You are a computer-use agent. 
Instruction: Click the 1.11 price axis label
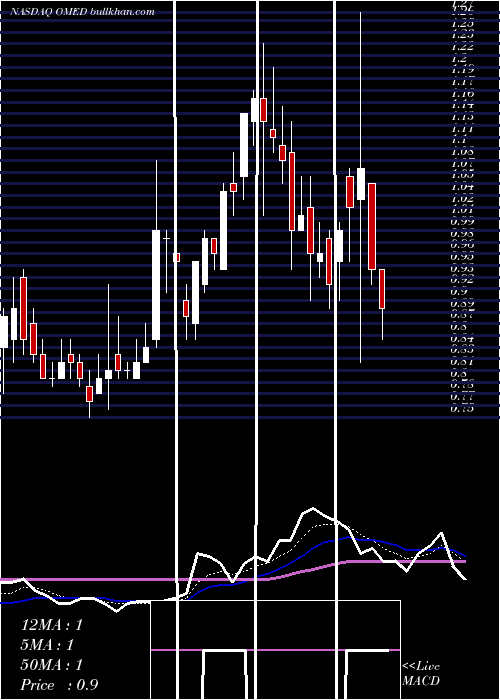[462, 129]
